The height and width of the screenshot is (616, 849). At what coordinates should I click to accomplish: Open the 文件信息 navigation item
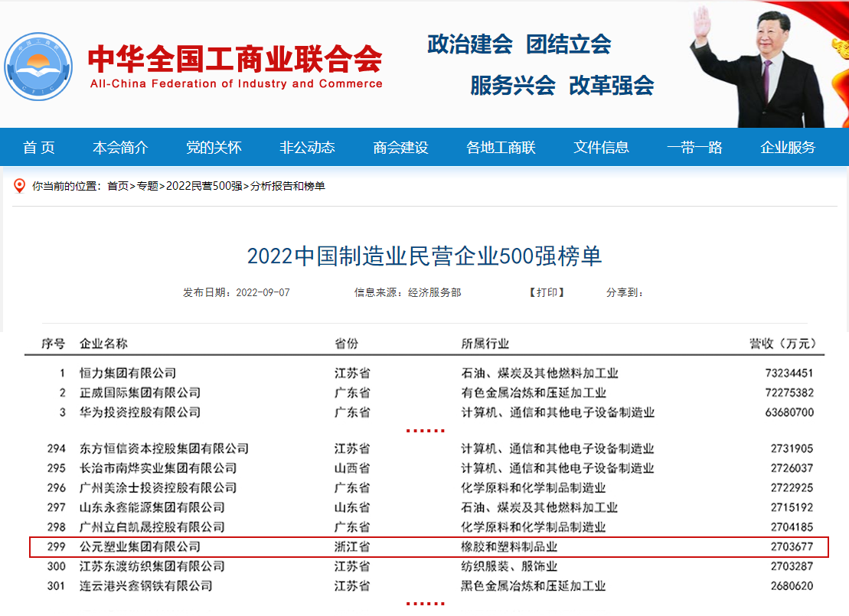click(x=601, y=147)
